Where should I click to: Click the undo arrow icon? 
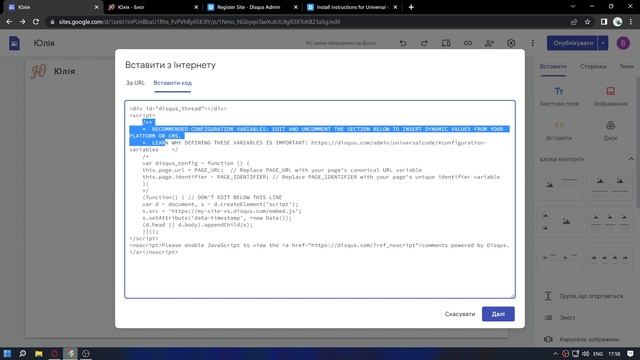403,43
